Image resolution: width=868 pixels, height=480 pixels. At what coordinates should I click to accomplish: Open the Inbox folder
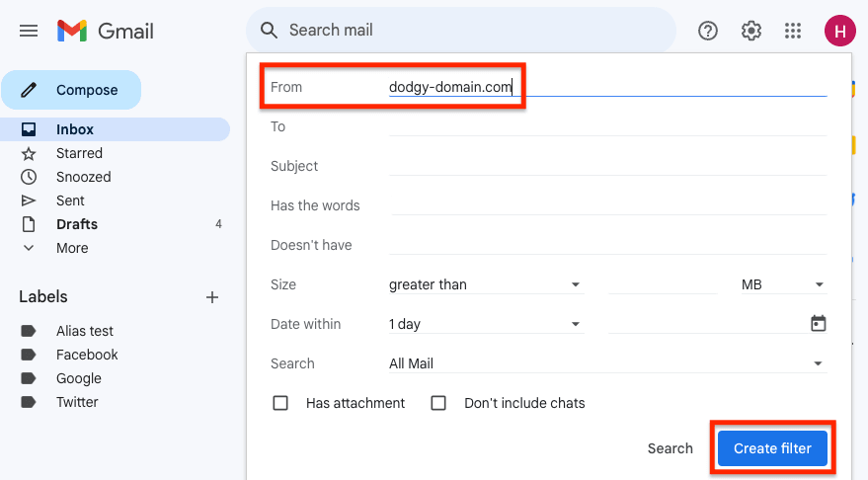coord(116,129)
